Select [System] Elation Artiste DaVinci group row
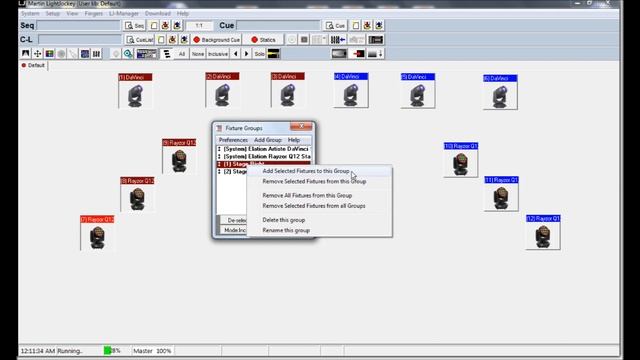 [x=264, y=149]
